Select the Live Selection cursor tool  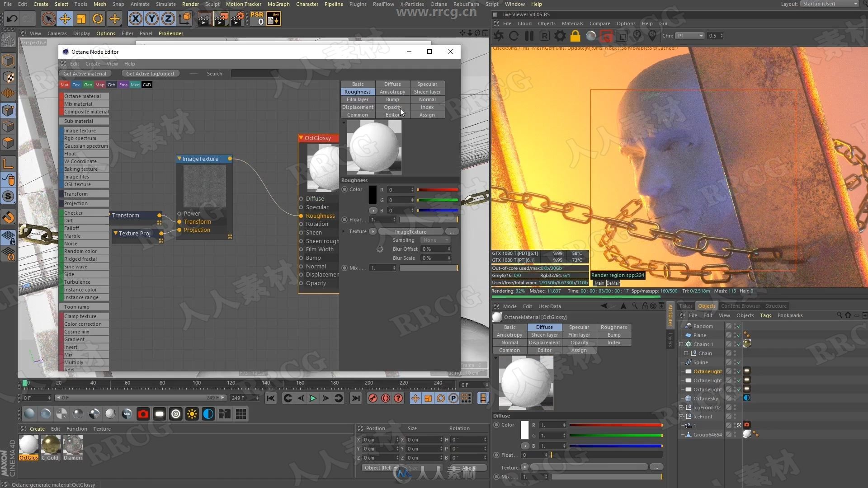[48, 19]
